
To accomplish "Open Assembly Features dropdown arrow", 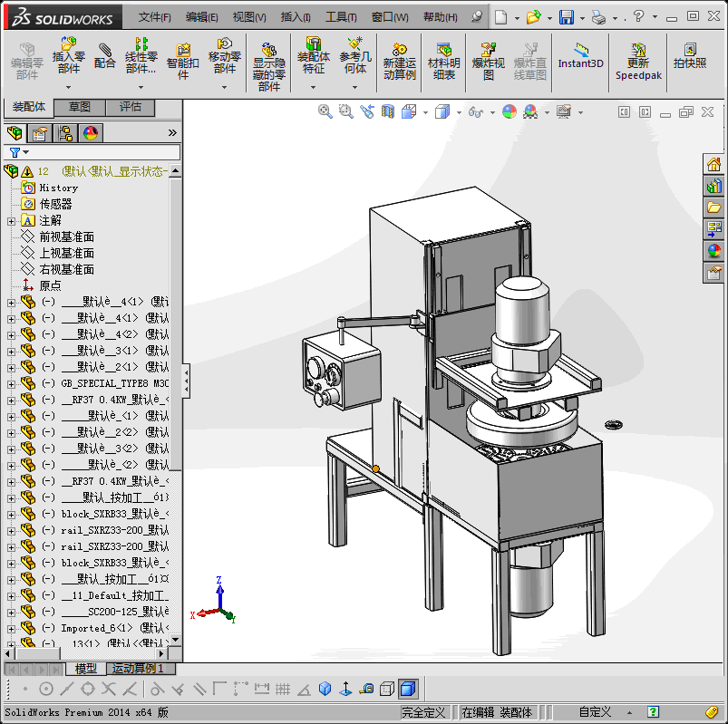I will (313, 87).
